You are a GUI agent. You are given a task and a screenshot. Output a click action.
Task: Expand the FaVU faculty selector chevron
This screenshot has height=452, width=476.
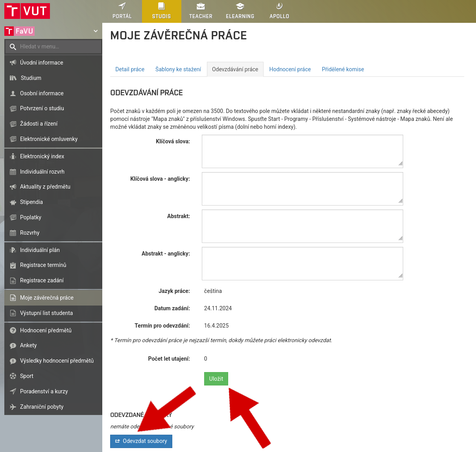click(x=96, y=31)
